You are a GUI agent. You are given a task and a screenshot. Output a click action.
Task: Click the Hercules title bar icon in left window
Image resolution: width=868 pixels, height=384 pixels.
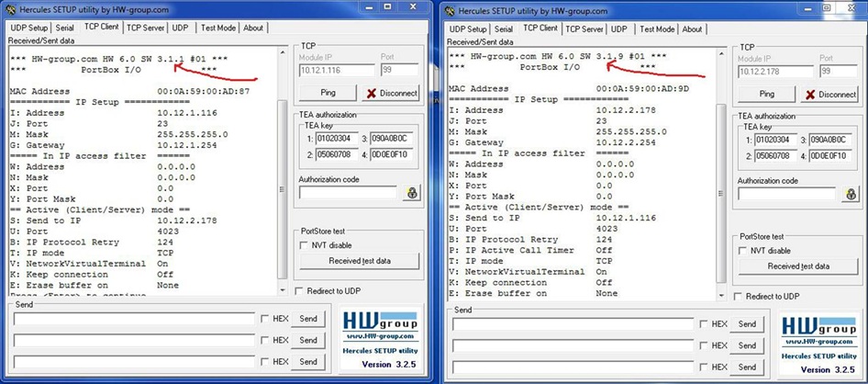click(10, 10)
